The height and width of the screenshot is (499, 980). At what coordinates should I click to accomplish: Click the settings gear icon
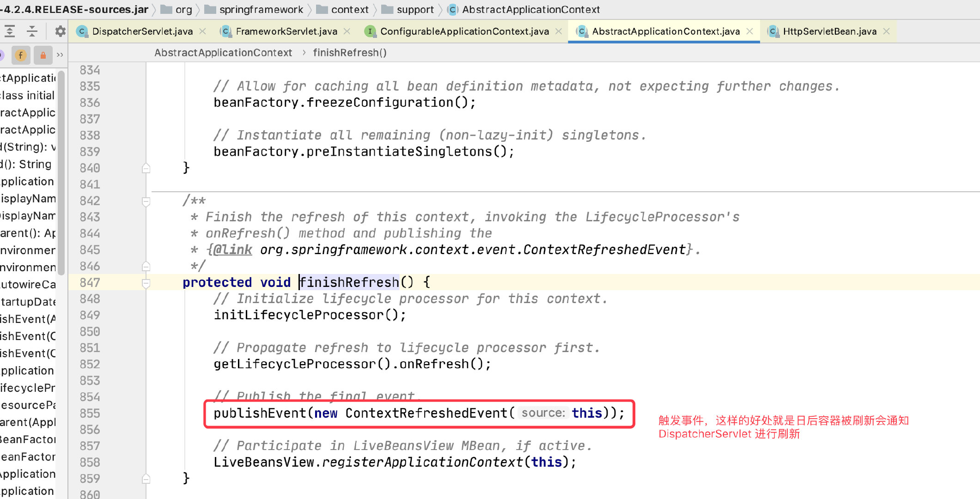(61, 32)
